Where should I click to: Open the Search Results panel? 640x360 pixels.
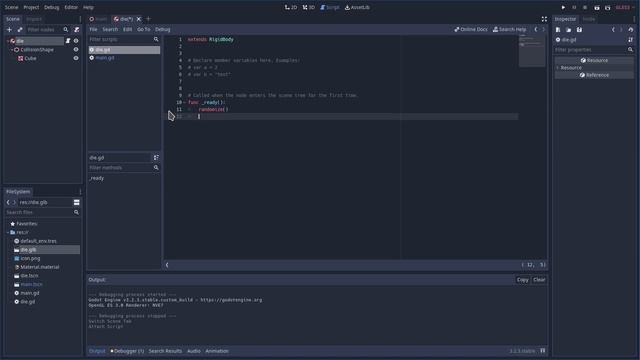point(165,351)
